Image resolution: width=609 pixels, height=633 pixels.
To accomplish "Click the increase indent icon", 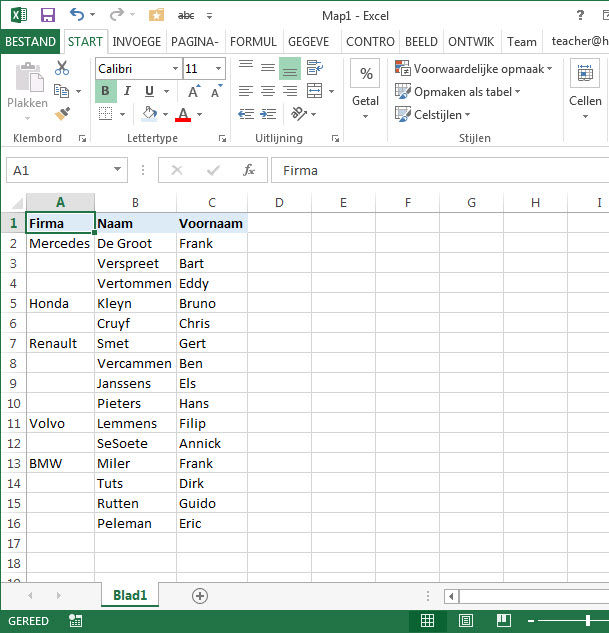I will [268, 114].
